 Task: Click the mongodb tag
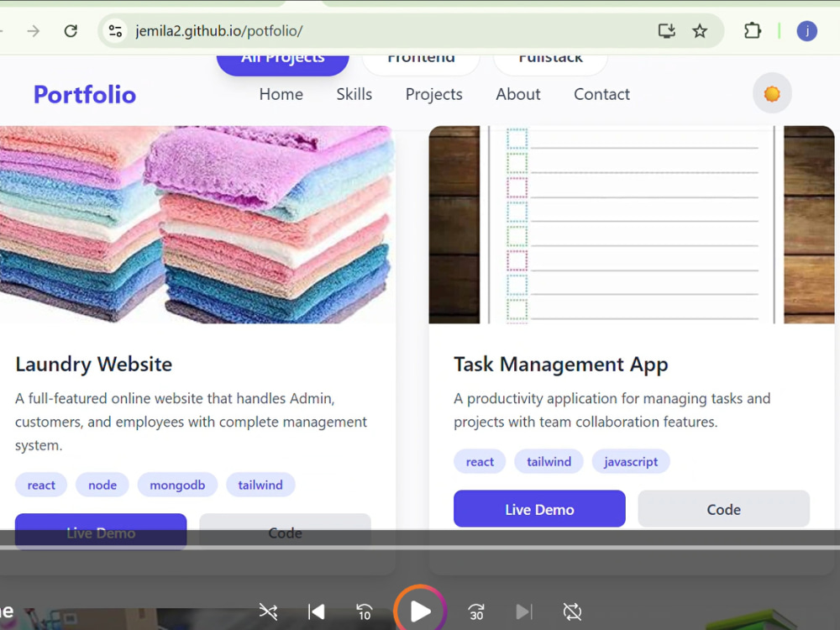(x=177, y=485)
